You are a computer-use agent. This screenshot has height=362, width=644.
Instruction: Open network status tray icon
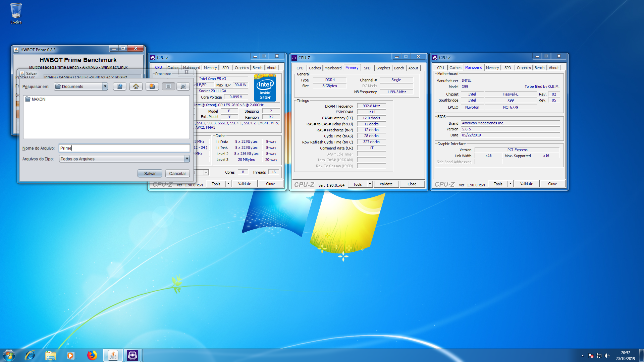(x=599, y=356)
